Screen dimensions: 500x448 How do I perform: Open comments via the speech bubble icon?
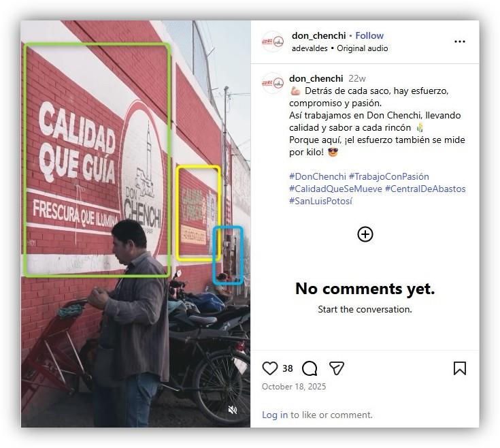click(310, 368)
